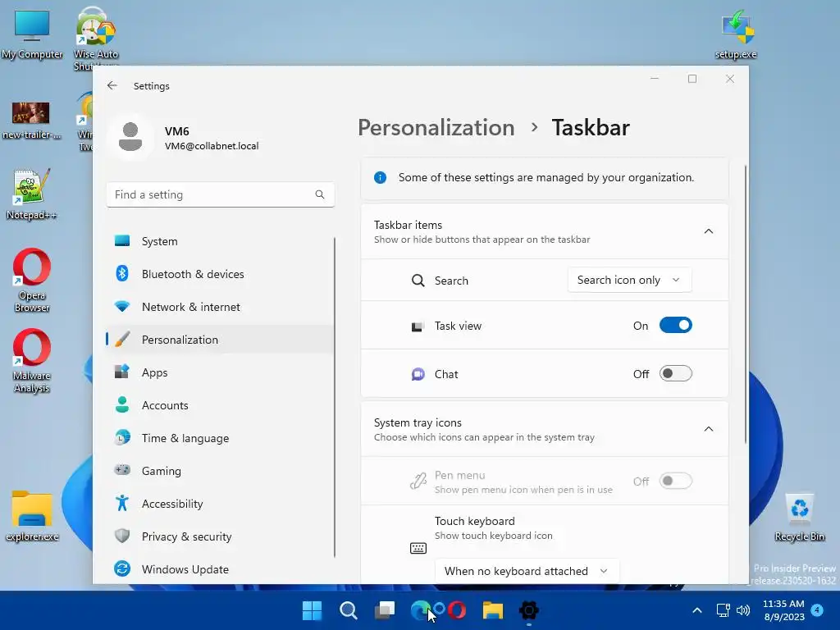Launch Opera from the taskbar

[457, 610]
